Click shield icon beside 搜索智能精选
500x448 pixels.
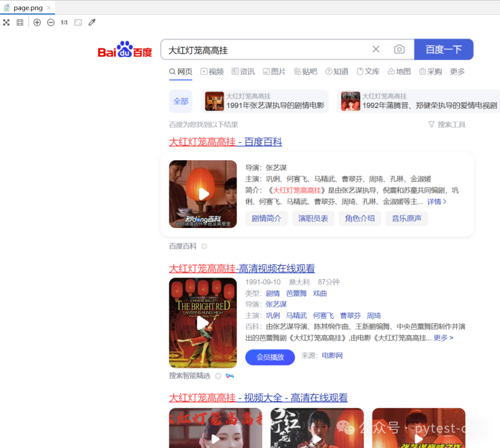pyautogui.click(x=218, y=376)
